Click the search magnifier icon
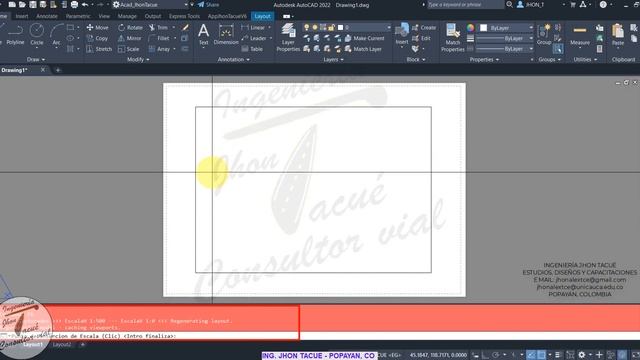 [509, 4]
